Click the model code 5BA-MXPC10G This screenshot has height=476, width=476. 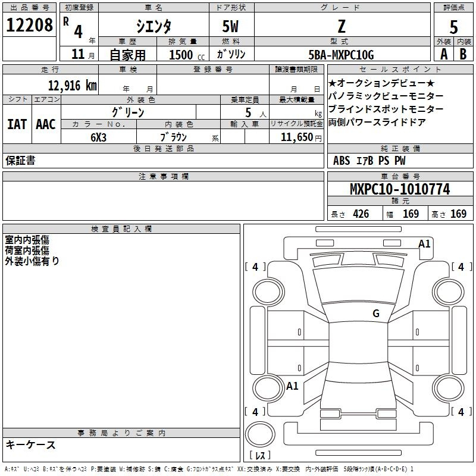coord(342,55)
